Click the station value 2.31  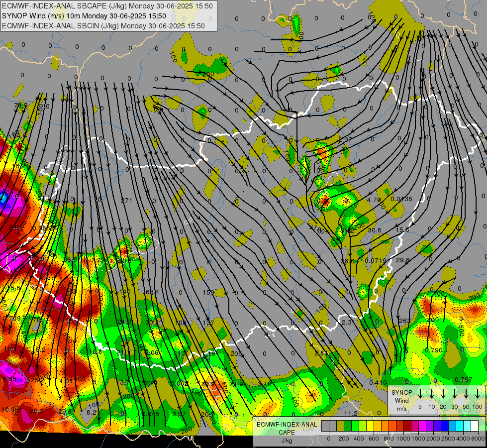tap(348, 323)
